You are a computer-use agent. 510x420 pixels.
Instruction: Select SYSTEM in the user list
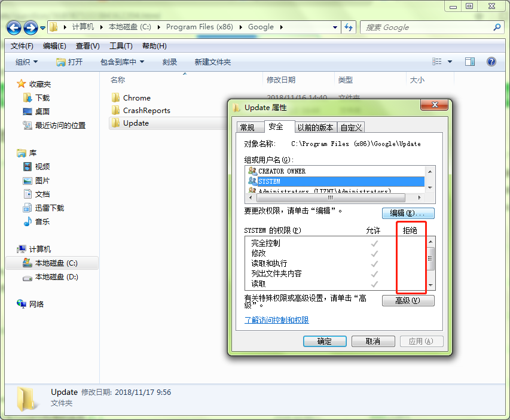click(x=336, y=181)
